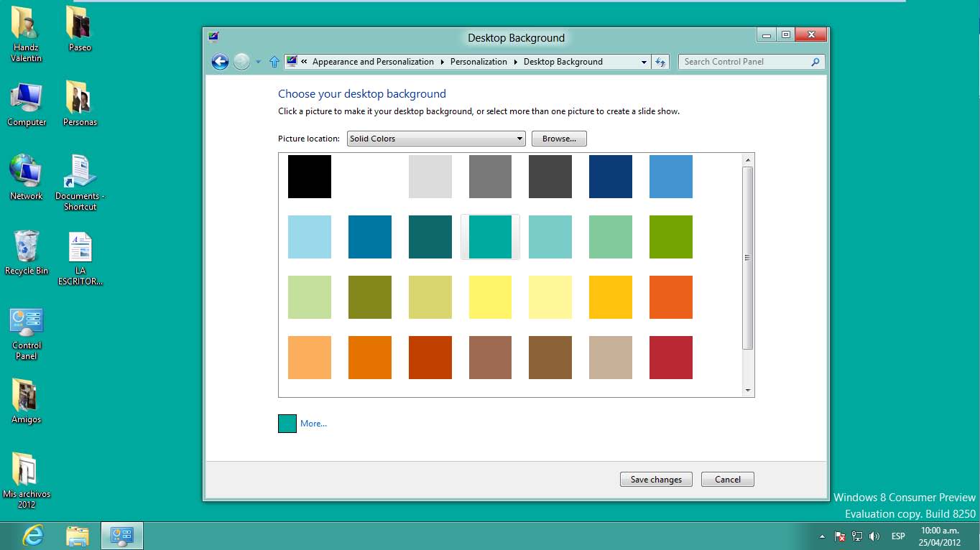
Task: Expand the Picture location dropdown
Action: (x=436, y=139)
